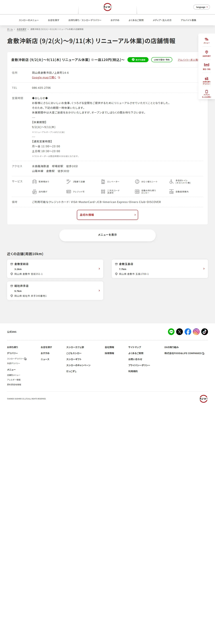Click the LINE 友だち追加 button
This screenshot has height=644, width=215.
138,60
